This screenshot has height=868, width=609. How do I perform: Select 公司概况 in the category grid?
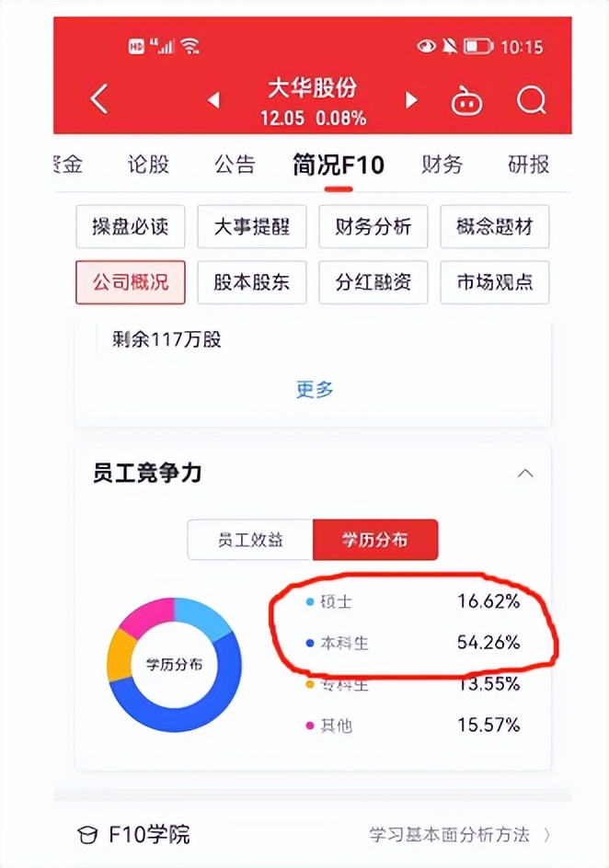coord(130,282)
